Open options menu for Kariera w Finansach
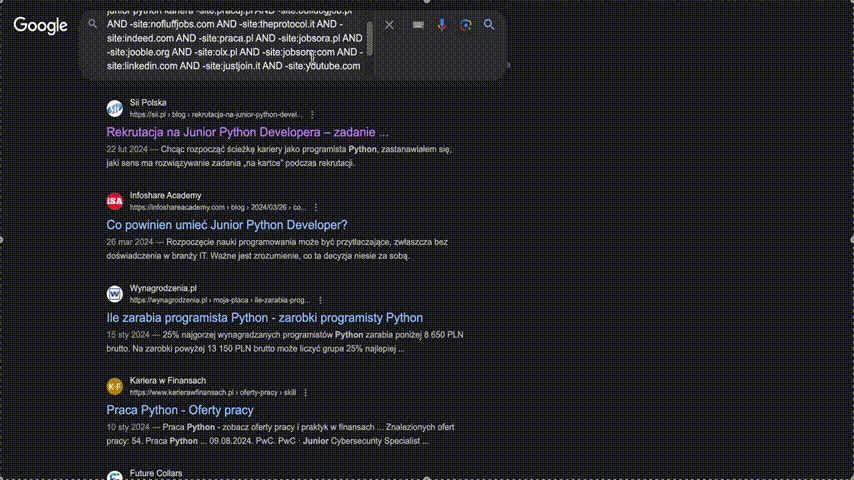Viewport: 854px width, 480px height. (x=306, y=393)
